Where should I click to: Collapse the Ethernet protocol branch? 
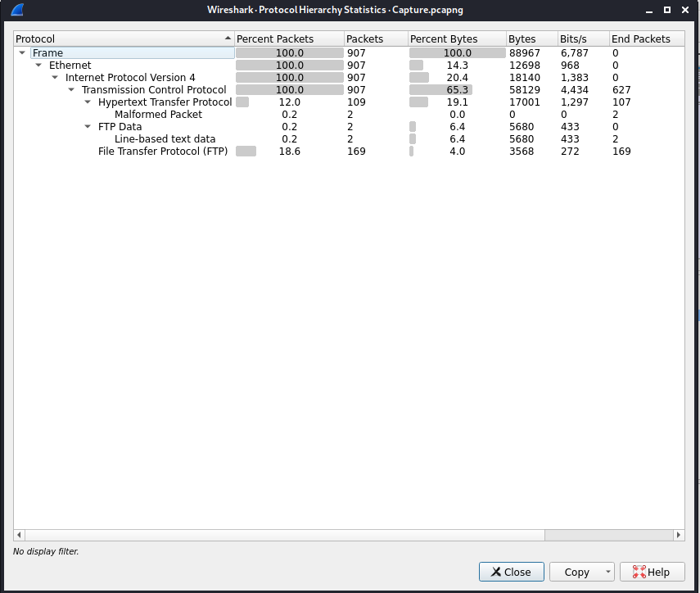click(x=38, y=65)
